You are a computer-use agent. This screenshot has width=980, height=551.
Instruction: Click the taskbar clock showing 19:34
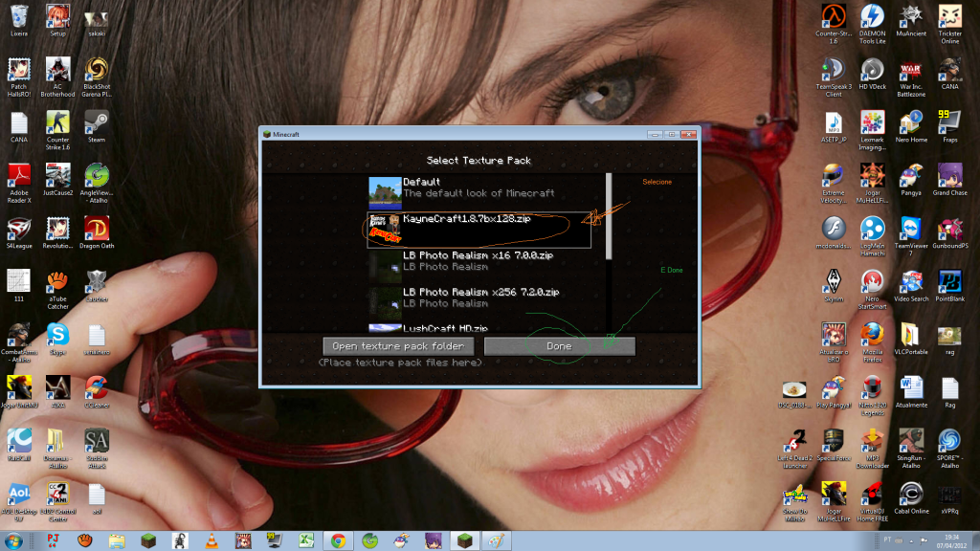949,540
